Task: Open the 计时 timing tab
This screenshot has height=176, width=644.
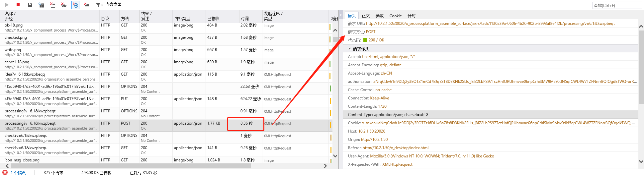Action: [412, 16]
